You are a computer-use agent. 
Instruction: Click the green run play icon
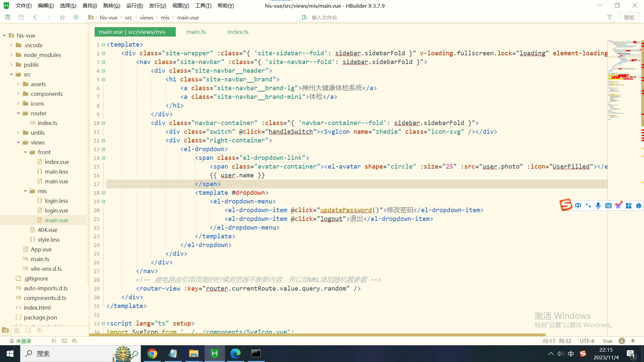click(x=76, y=17)
